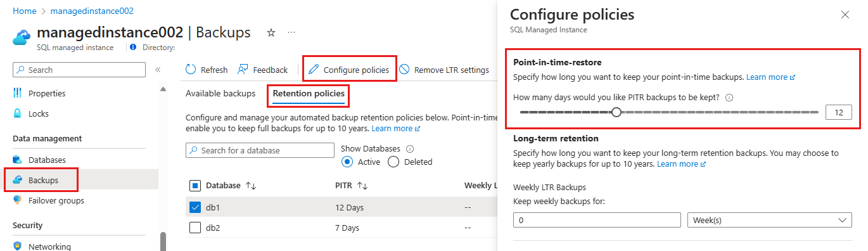This screenshot has height=251, width=868.
Task: Click the Directory info icon
Action: click(133, 48)
